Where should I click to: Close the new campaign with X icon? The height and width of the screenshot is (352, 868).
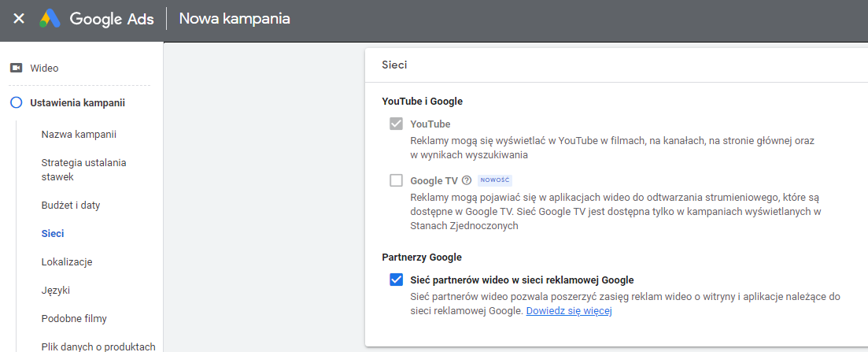pyautogui.click(x=19, y=19)
